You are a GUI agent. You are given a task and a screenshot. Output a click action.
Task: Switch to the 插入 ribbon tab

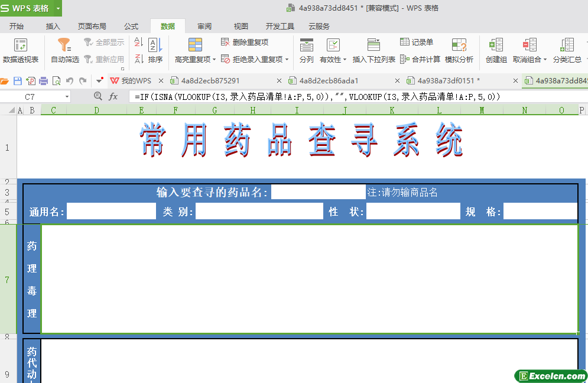(x=53, y=26)
